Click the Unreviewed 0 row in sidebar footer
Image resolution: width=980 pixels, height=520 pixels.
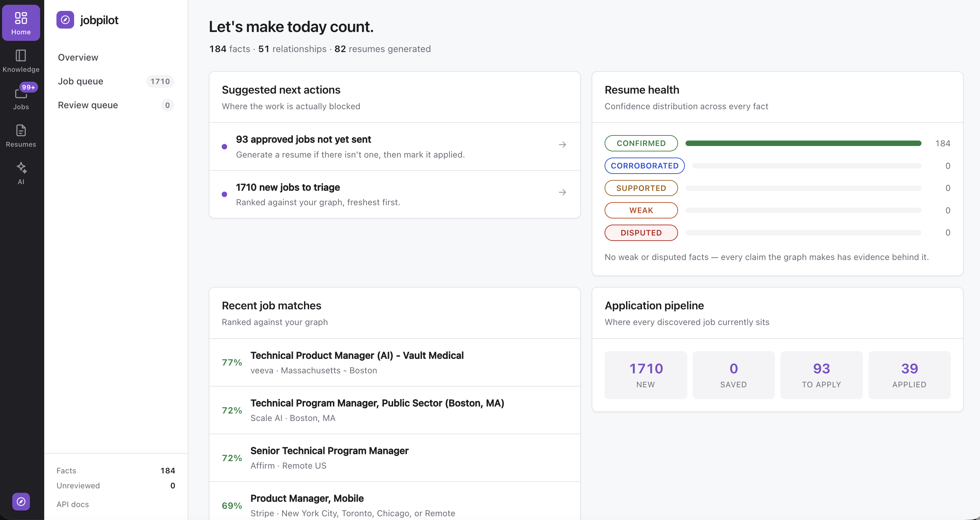(116, 486)
